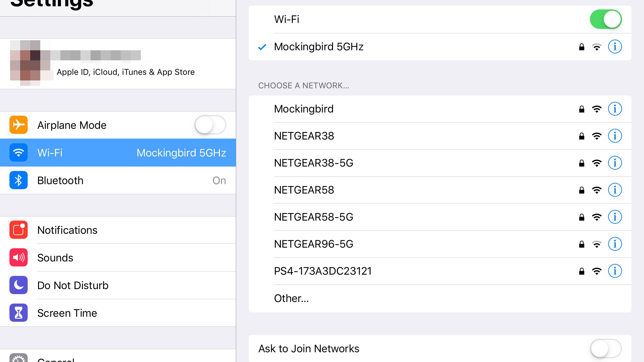
Task: Enable Airplane Mode toggle
Action: [x=210, y=125]
